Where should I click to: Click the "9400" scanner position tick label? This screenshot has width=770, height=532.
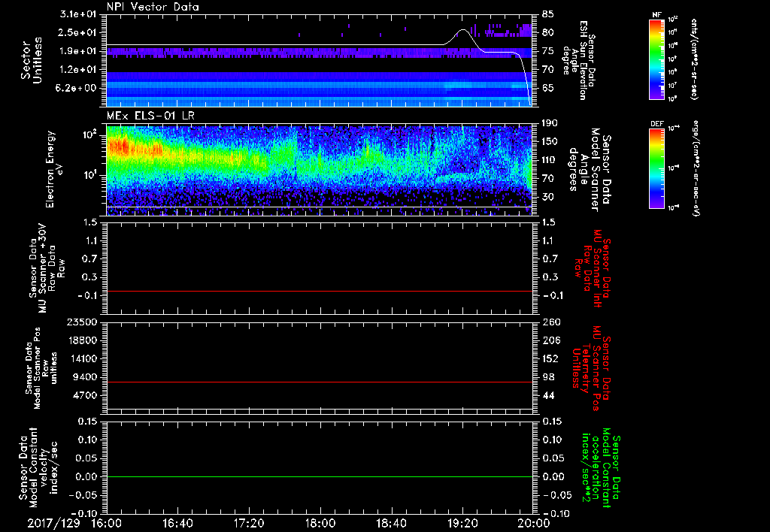(x=86, y=377)
